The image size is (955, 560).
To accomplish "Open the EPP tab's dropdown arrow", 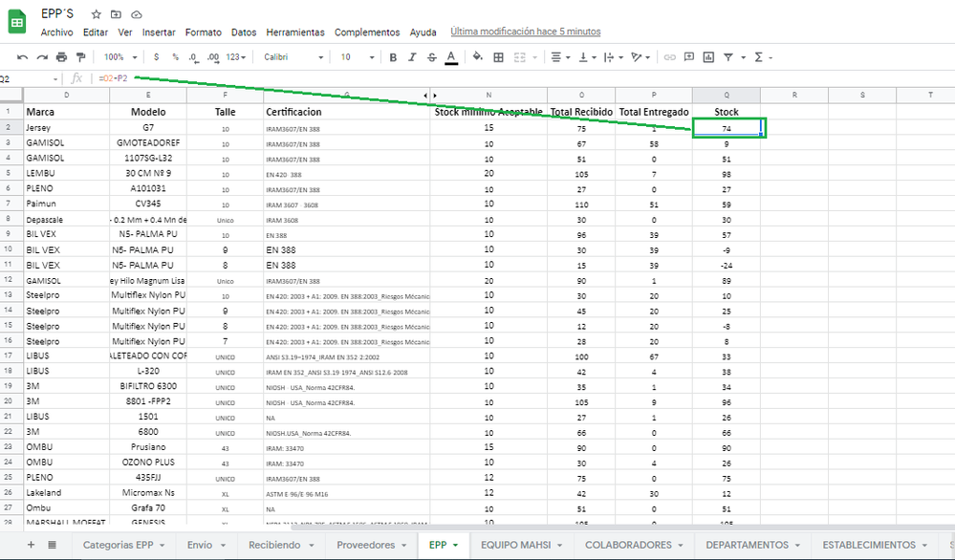I will point(456,546).
